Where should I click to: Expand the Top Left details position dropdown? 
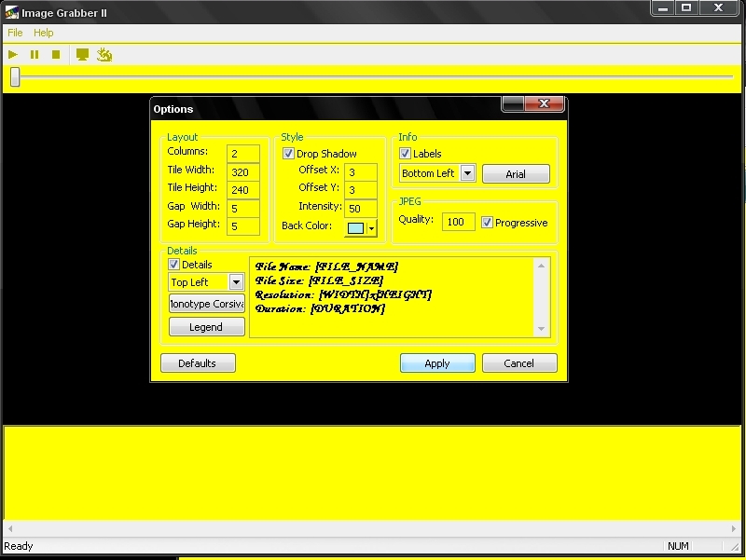point(236,282)
